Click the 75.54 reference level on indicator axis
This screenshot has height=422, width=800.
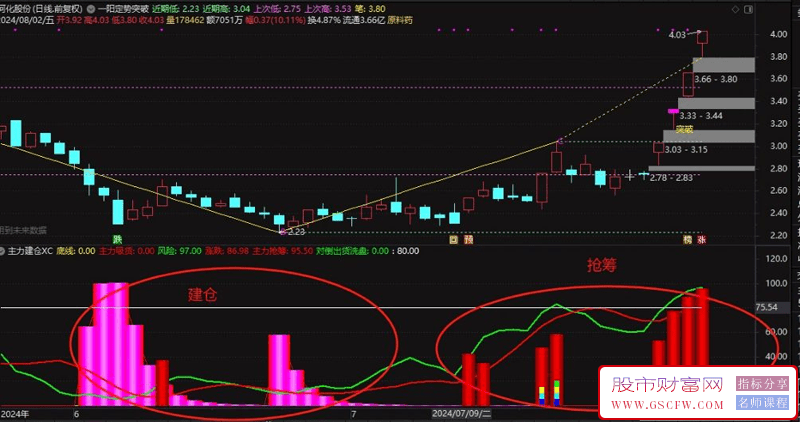coord(766,308)
